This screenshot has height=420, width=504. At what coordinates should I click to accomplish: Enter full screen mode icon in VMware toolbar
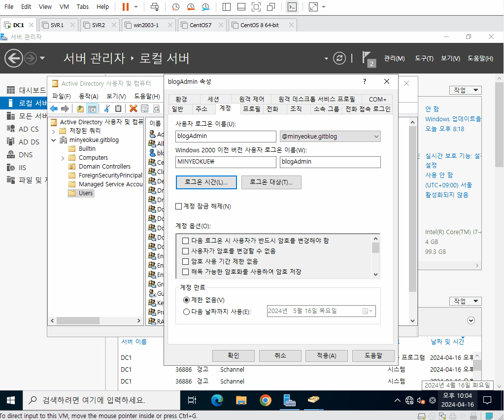click(x=256, y=7)
